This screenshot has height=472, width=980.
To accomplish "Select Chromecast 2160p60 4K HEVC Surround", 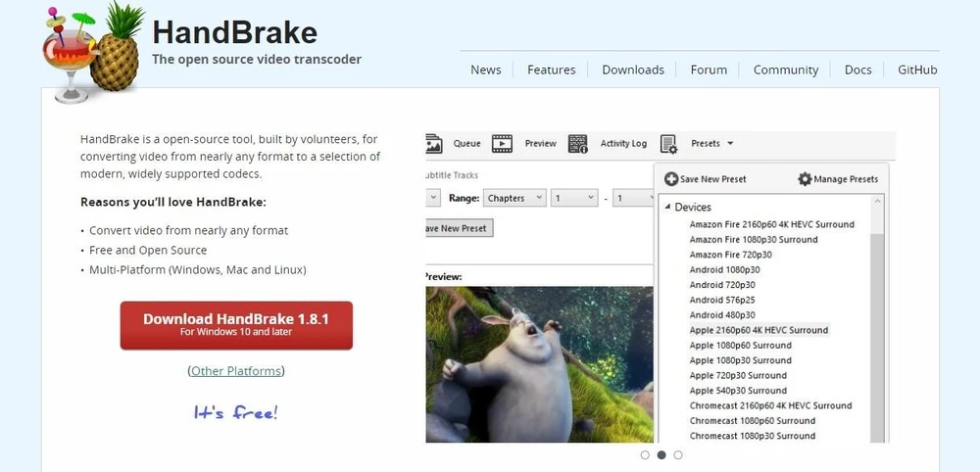I will [770, 405].
